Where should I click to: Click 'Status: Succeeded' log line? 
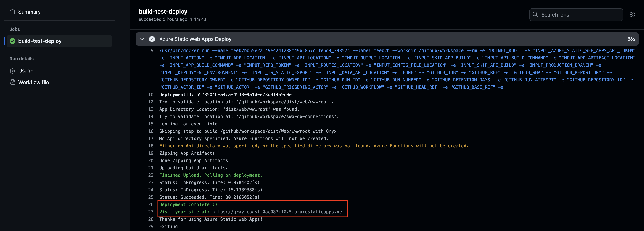pos(210,197)
